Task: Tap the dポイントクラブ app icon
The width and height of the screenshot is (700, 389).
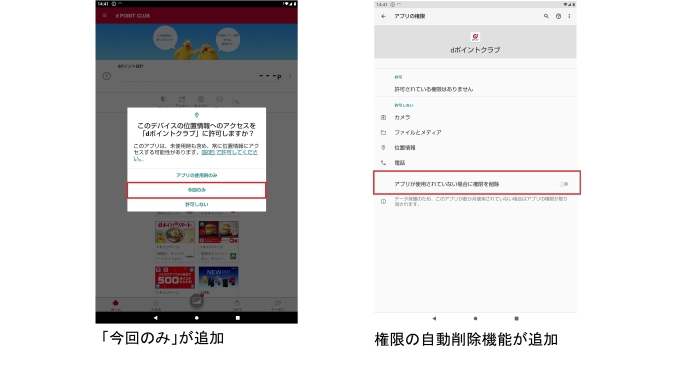Action: click(475, 37)
